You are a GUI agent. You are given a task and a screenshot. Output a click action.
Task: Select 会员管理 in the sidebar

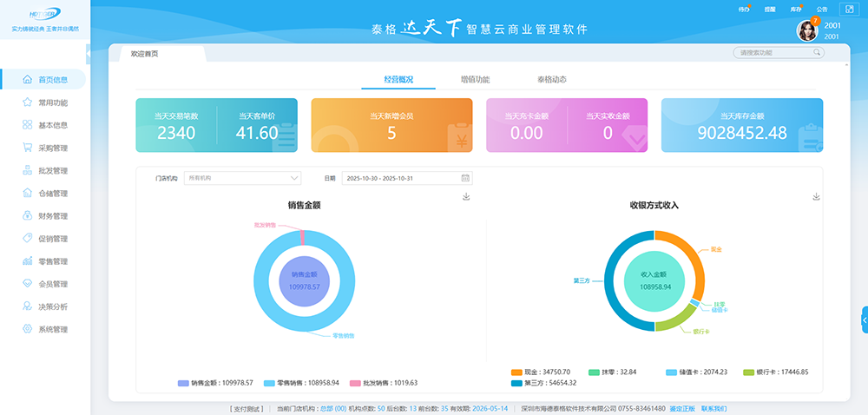[x=52, y=284]
